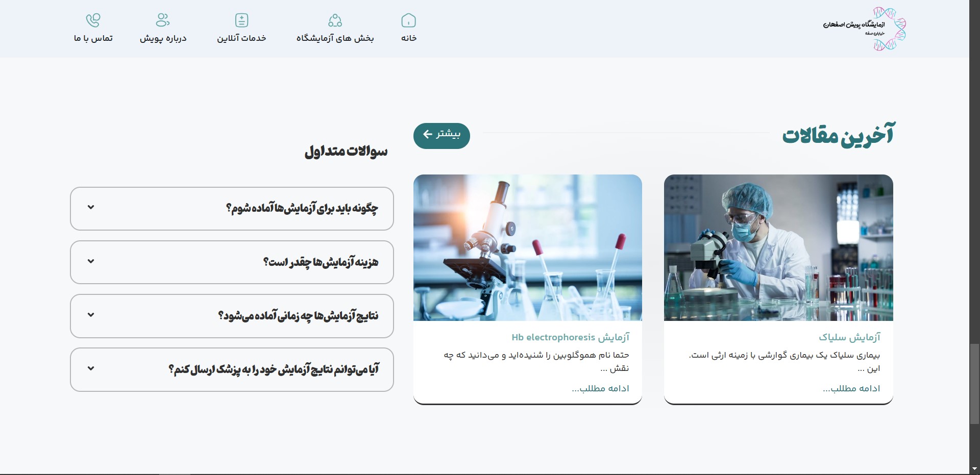This screenshot has width=980, height=475.
Task: Open the خدمات آنلاین menu item
Action: (x=241, y=38)
